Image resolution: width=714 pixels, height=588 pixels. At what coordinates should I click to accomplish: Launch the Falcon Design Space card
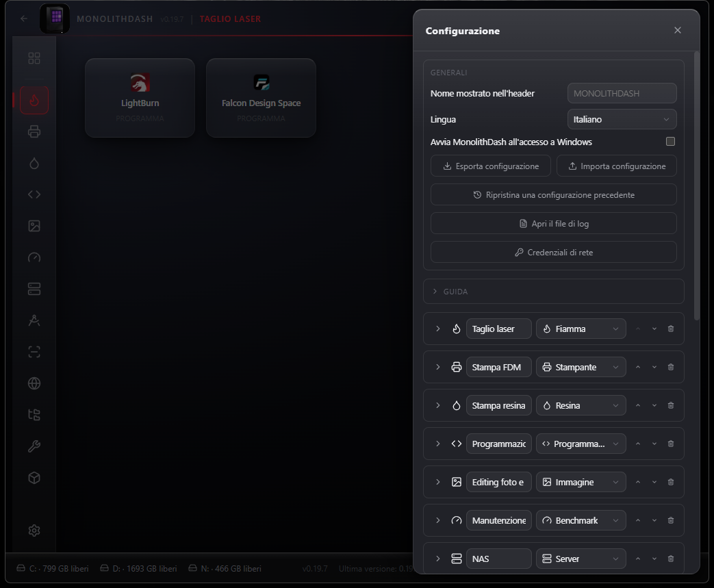pos(262,98)
